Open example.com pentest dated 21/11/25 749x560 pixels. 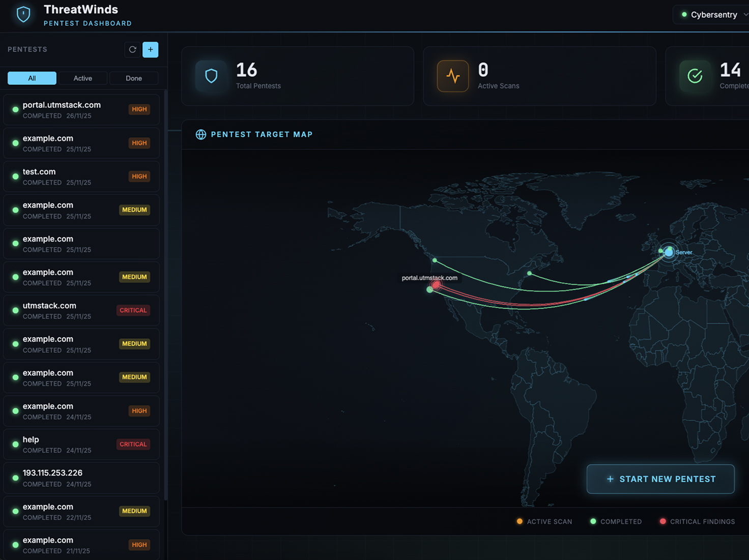coord(81,545)
